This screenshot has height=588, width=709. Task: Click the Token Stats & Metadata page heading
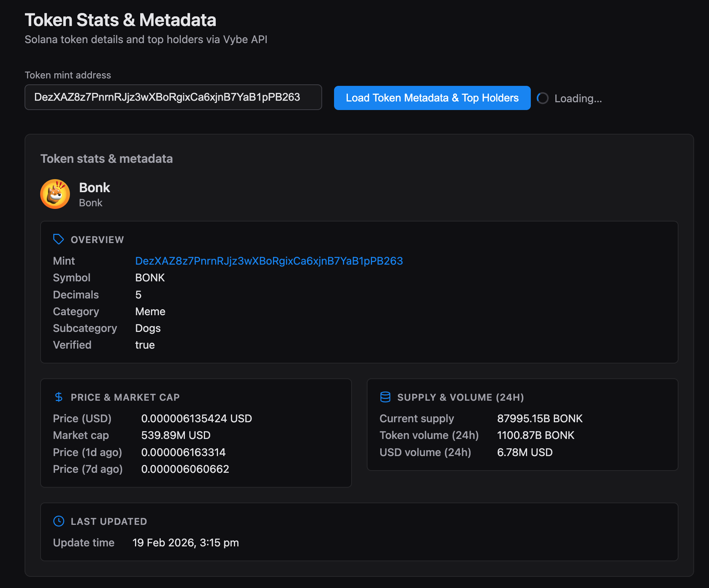click(x=121, y=20)
